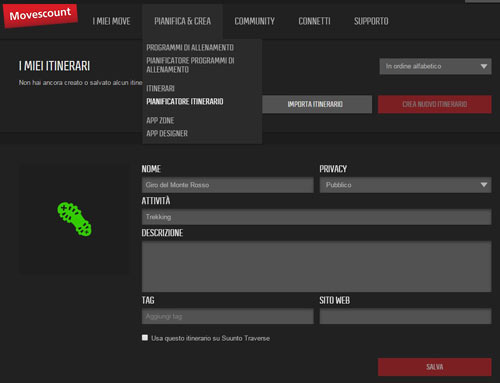Select ITINERARI from the dropdown menu
500x383 pixels.
point(160,88)
